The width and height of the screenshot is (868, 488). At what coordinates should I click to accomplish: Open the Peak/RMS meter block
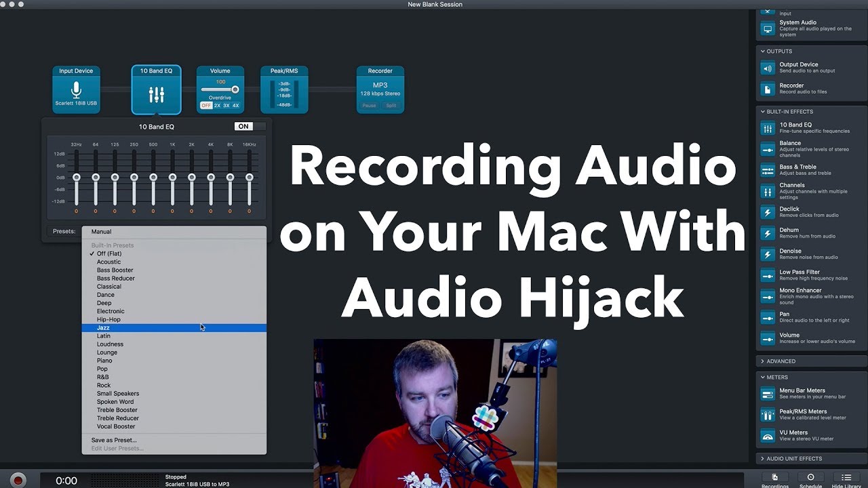285,89
